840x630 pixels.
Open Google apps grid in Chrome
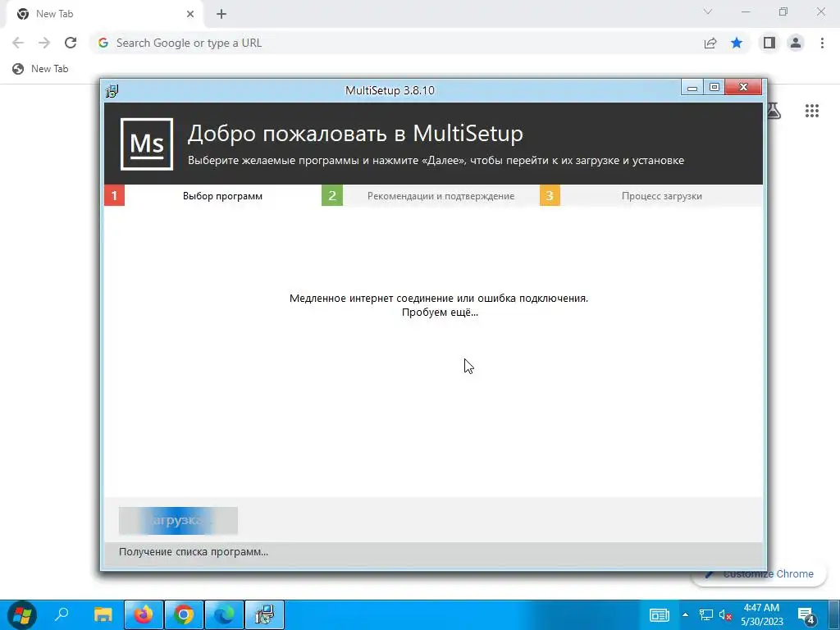[811, 111]
